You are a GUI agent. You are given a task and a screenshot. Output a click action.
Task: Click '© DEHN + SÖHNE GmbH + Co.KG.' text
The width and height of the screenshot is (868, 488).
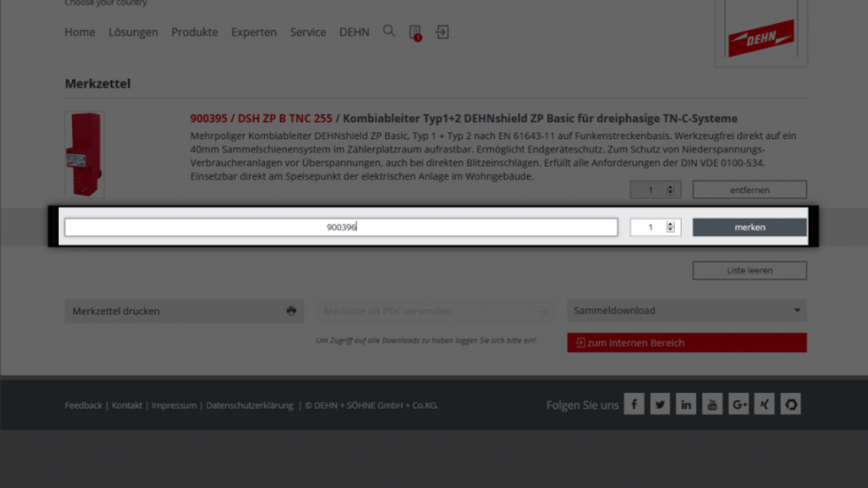[372, 405]
